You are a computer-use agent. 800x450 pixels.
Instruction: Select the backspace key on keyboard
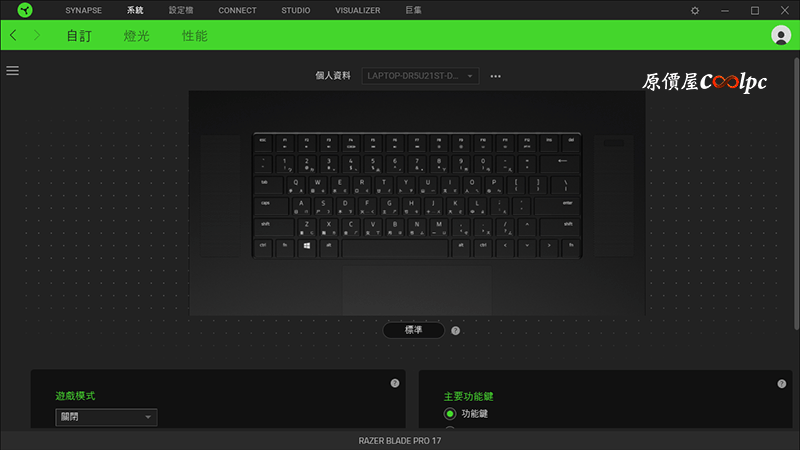(561, 164)
